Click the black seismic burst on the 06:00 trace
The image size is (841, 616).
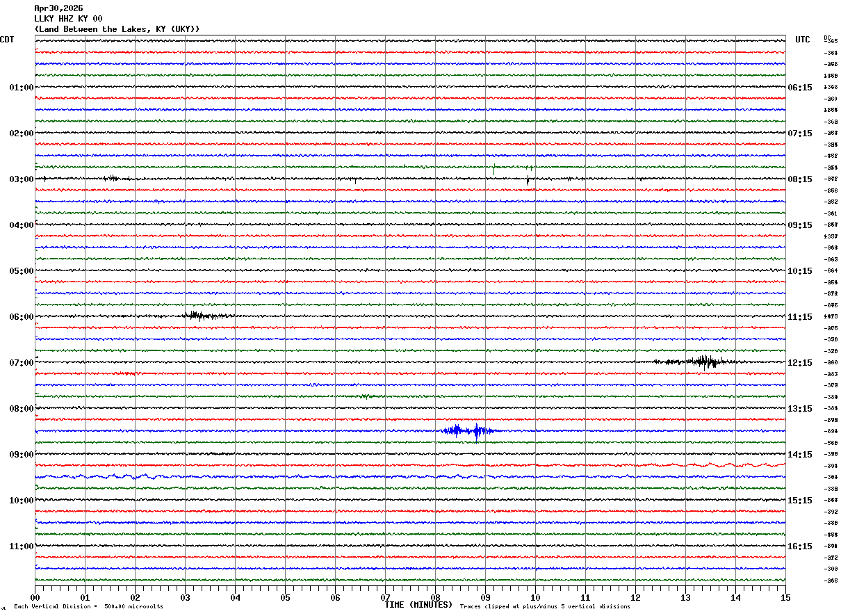point(209,316)
